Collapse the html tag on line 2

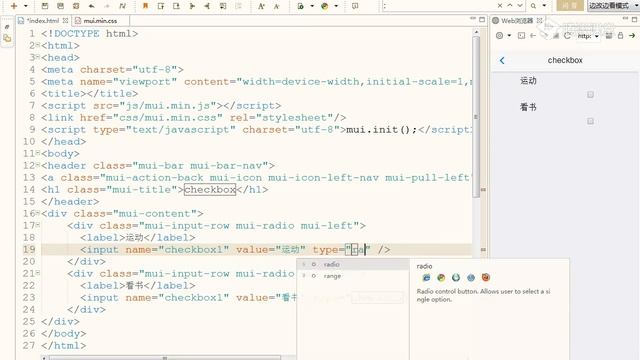(38, 44)
